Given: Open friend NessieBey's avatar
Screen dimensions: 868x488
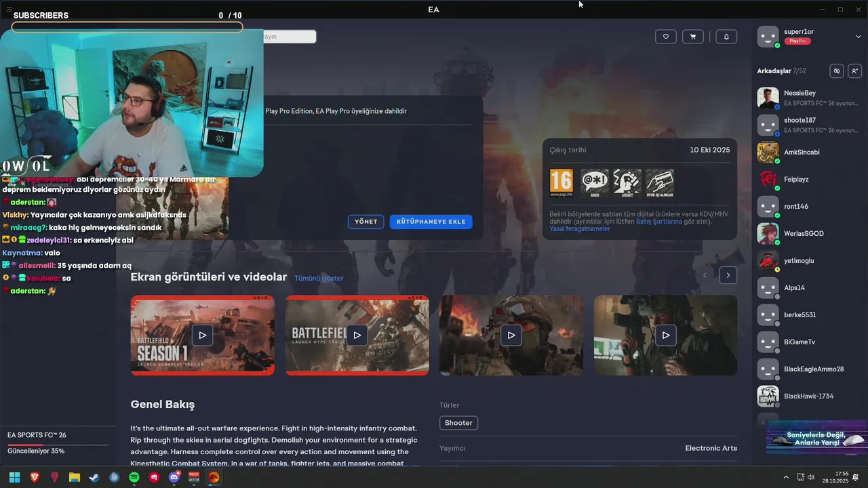Looking at the screenshot, I should pyautogui.click(x=768, y=98).
